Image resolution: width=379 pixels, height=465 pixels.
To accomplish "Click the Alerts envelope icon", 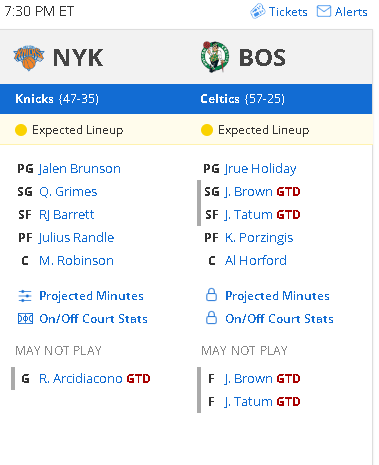I will coord(323,11).
